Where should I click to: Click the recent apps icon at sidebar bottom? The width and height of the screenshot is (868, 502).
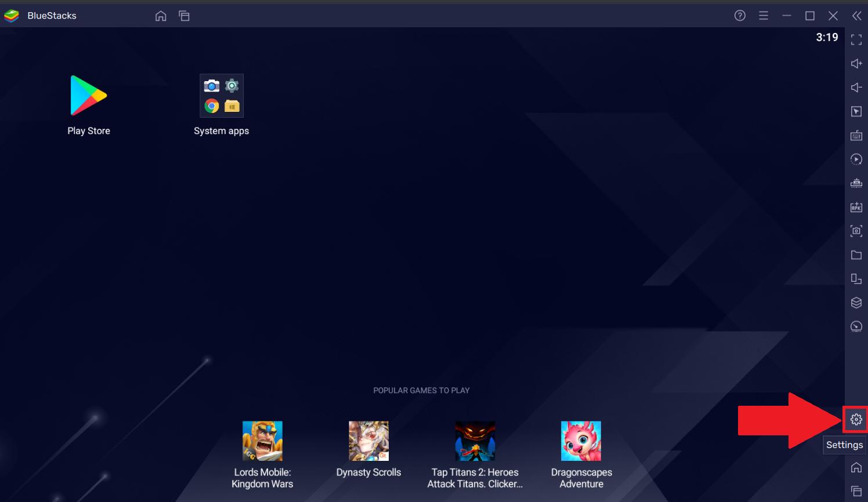tap(856, 490)
